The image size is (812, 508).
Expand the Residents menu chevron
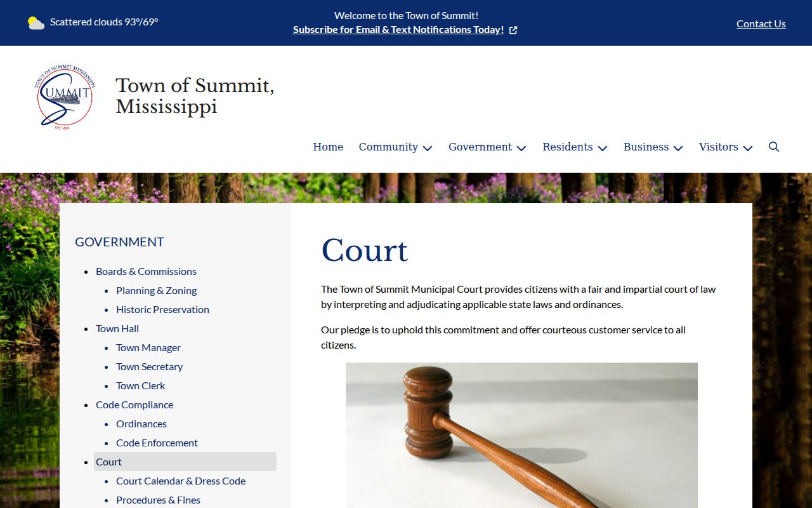point(603,148)
